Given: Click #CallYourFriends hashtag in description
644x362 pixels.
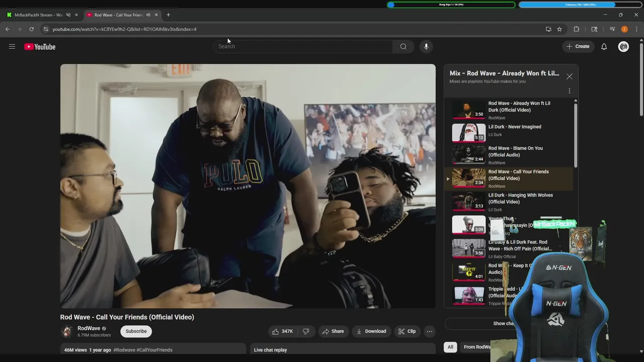Looking at the screenshot, I should click(x=154, y=350).
